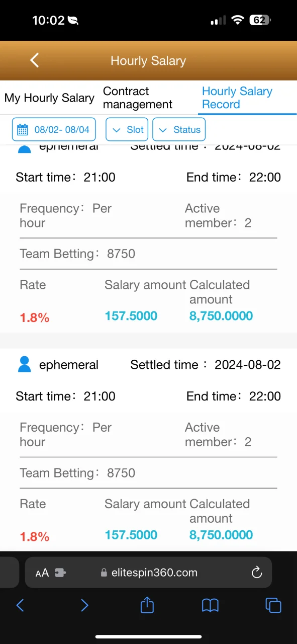Tap the back arrow in Hourly Salary header
This screenshot has width=297, height=644.
pos(34,60)
